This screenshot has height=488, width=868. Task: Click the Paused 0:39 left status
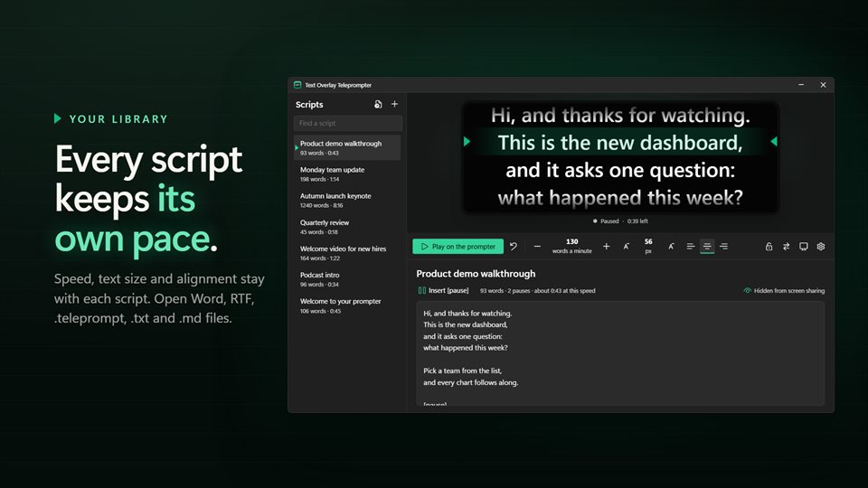620,221
